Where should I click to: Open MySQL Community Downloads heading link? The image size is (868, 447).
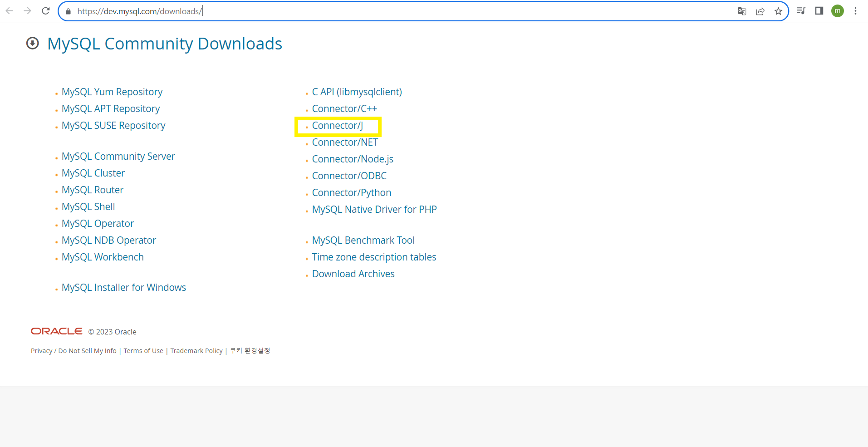click(x=165, y=44)
